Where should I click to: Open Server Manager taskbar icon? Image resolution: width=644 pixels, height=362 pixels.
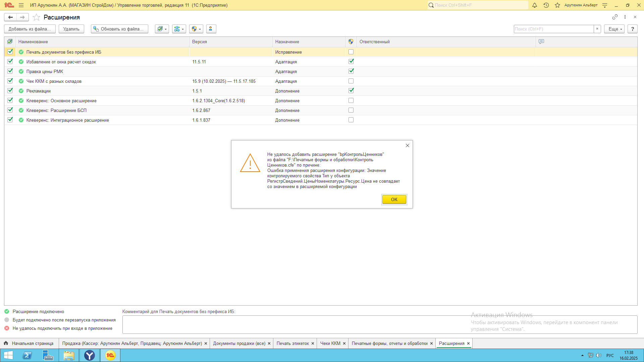click(48, 355)
